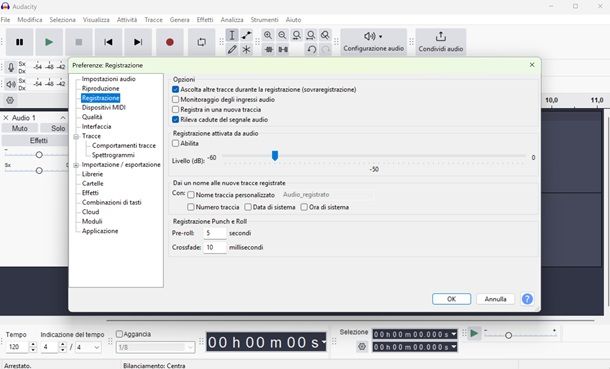This screenshot has height=369, width=610.
Task: Click the Pause transport button
Action: (x=19, y=42)
